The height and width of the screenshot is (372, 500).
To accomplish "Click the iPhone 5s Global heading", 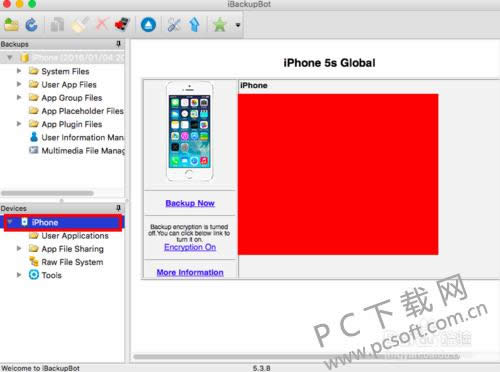I will pyautogui.click(x=329, y=63).
